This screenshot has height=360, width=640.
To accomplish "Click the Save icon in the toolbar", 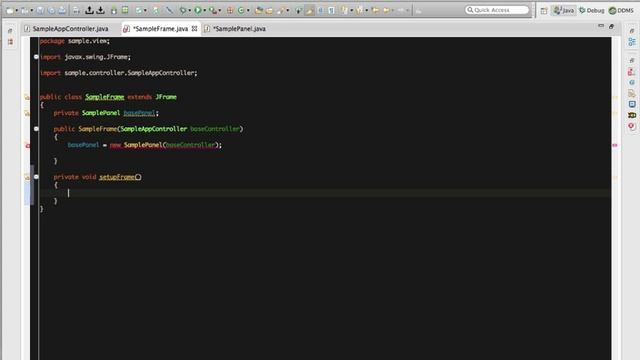I will tap(40, 11).
